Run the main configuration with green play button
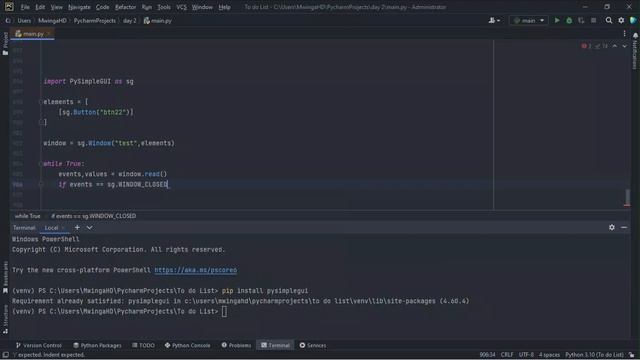Viewport: 640px width, 360px height. click(557, 20)
